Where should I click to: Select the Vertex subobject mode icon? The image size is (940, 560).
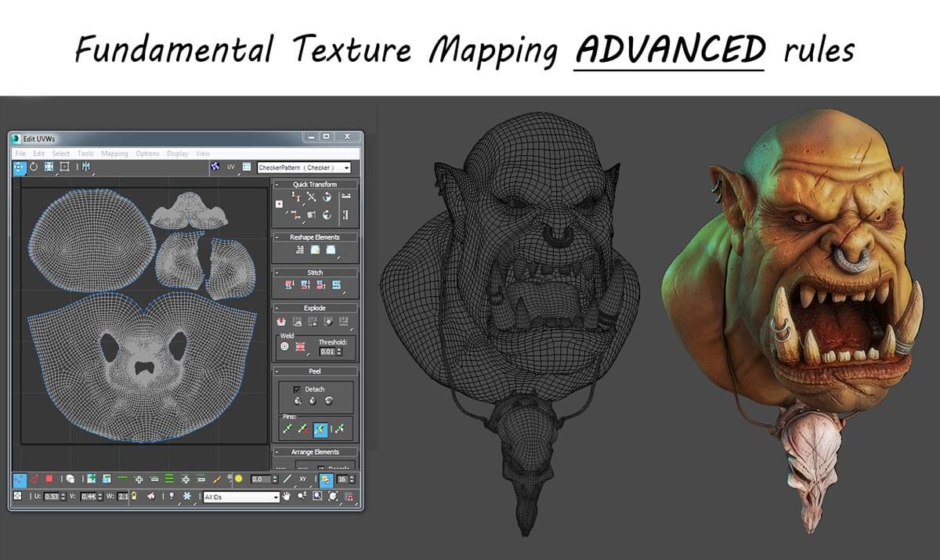pos(20,479)
